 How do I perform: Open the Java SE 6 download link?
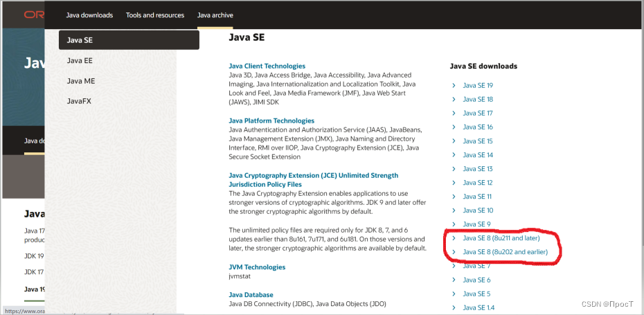click(x=476, y=280)
